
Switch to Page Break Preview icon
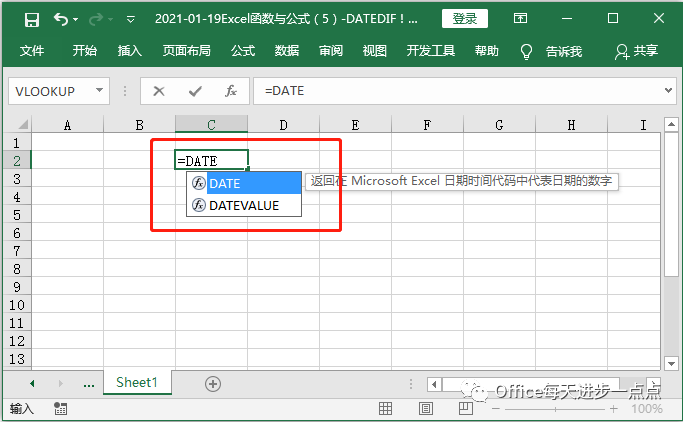tap(465, 408)
